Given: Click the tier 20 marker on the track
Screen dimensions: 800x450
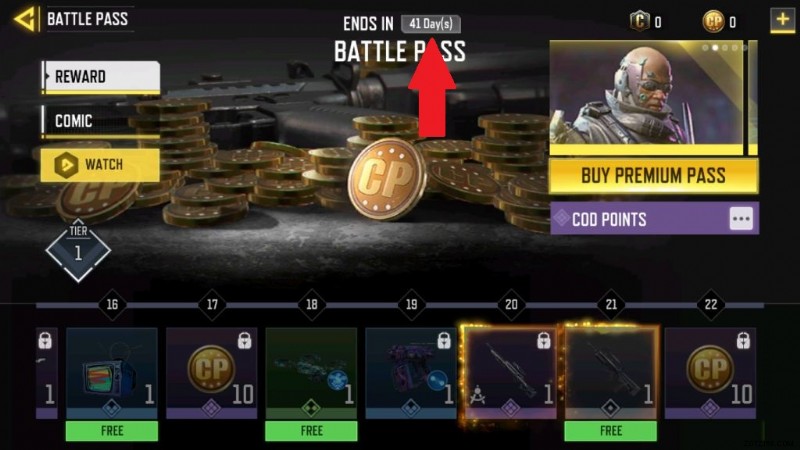Looking at the screenshot, I should point(511,305).
